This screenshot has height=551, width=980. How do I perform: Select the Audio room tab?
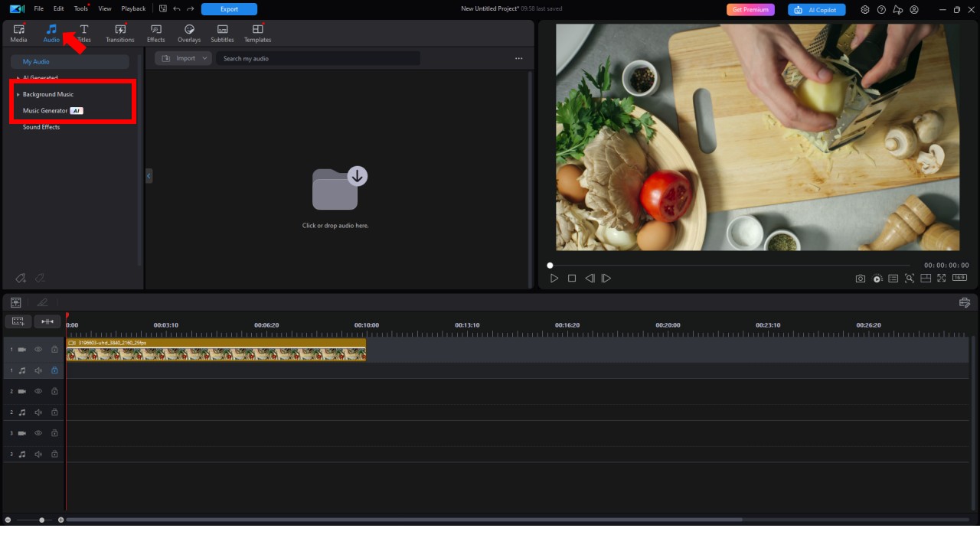51,33
